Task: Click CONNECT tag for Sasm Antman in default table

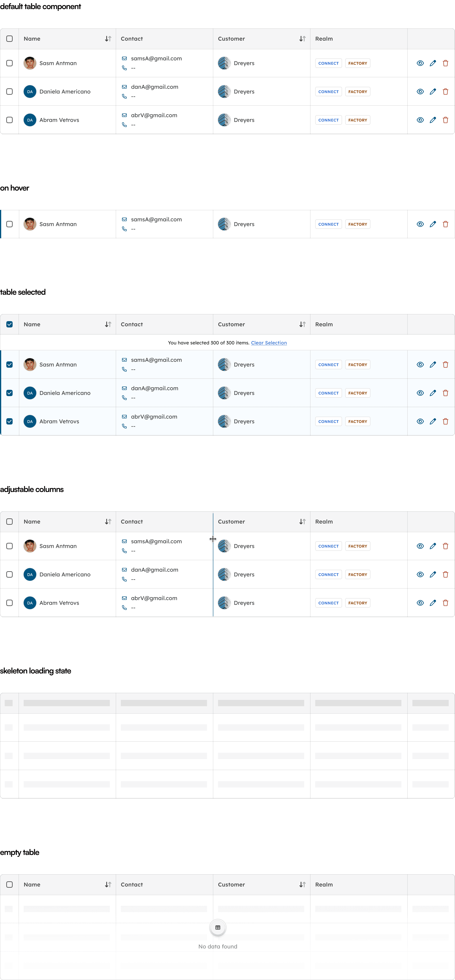Action: (328, 63)
